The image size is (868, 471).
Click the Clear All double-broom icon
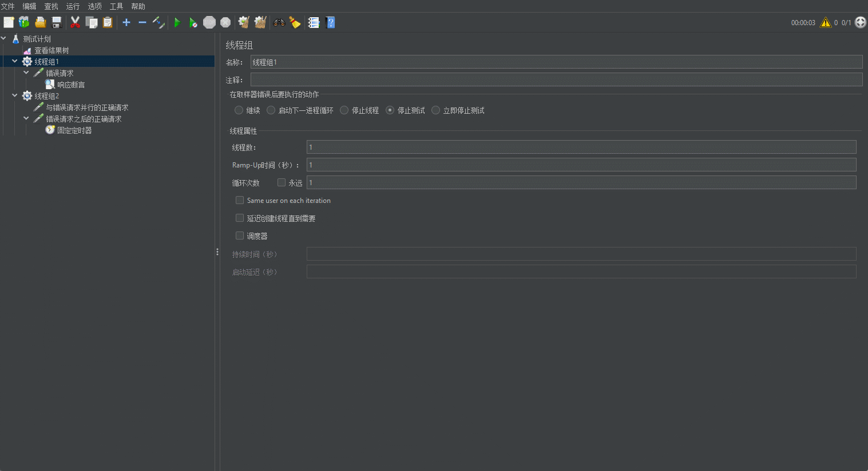tap(260, 22)
